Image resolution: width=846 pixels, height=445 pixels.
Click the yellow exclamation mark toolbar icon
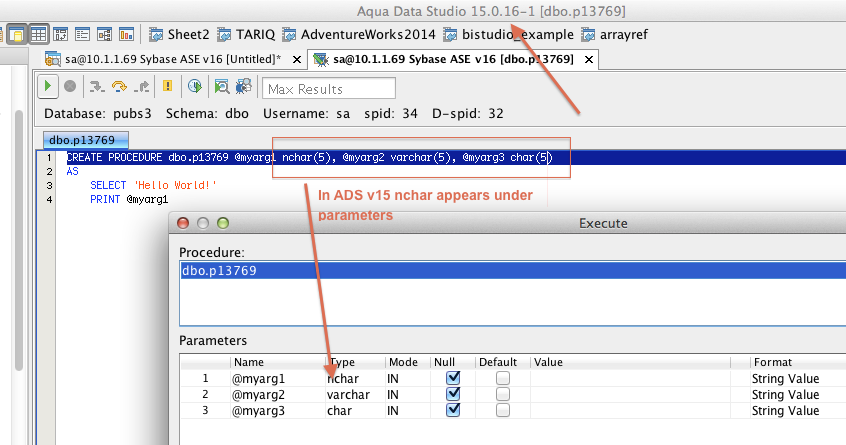(x=167, y=86)
